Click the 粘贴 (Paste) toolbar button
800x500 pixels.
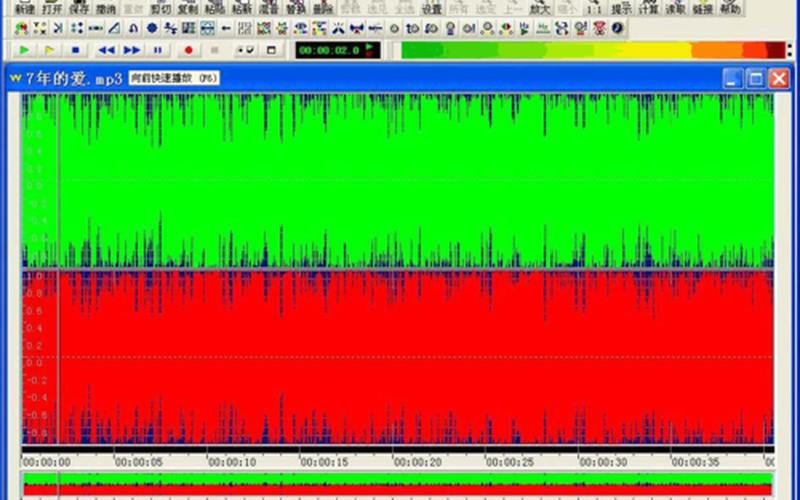(215, 7)
